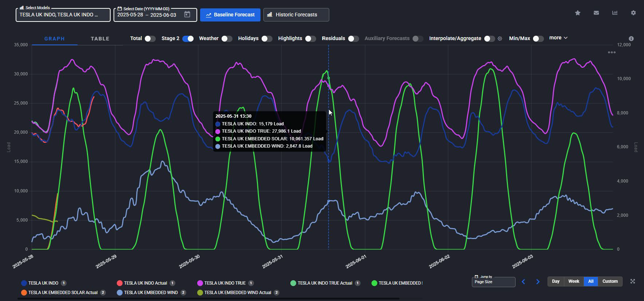Toggle TESLA UK EMBEDDED SOLAR forecast legend
Image resolution: width=644 pixels, height=301 pixels.
[x=397, y=283]
